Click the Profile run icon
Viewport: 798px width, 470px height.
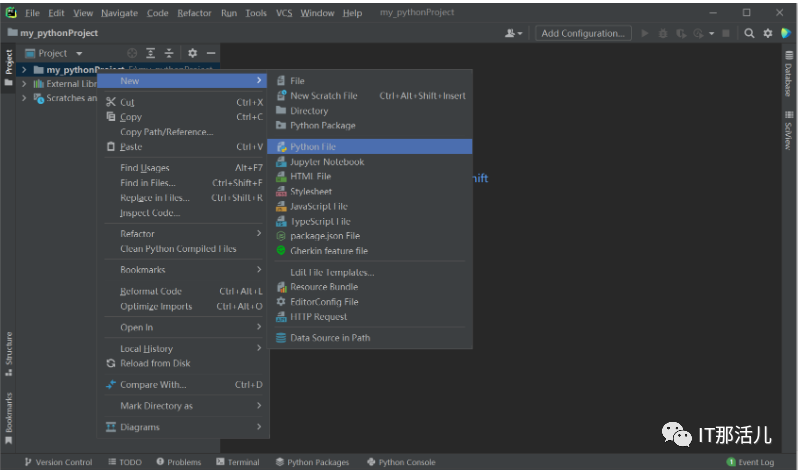(x=699, y=34)
